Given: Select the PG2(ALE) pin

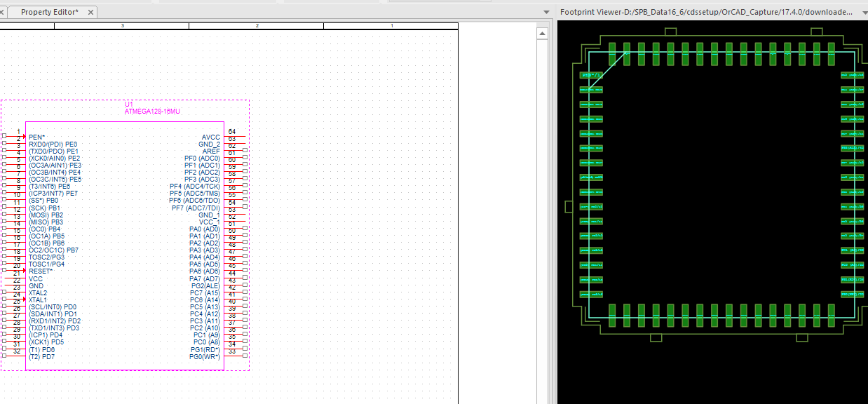Looking at the screenshot, I should click(x=205, y=286).
